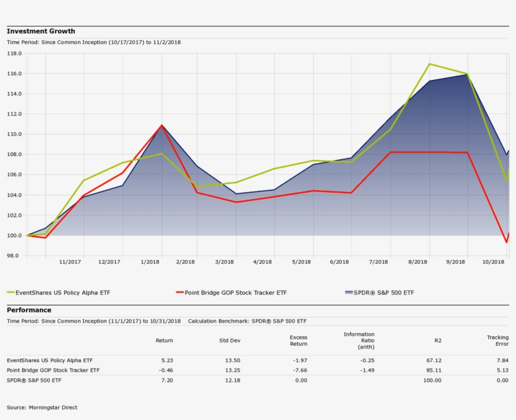This screenshot has height=420, width=516.
Task: Click the 104.0 y-axis label
Action: point(14,195)
